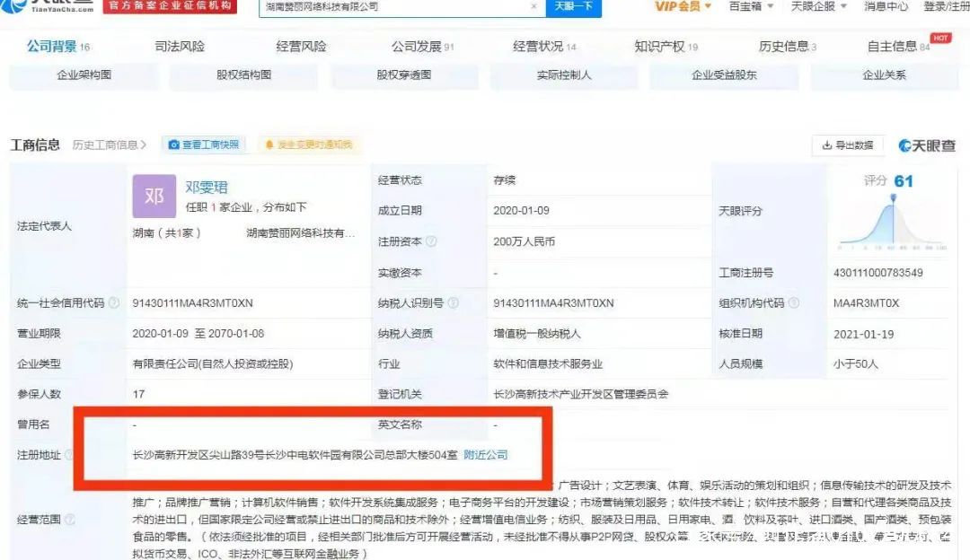Open the 股权穿透图 section
This screenshot has height=560, width=970.
coord(404,75)
